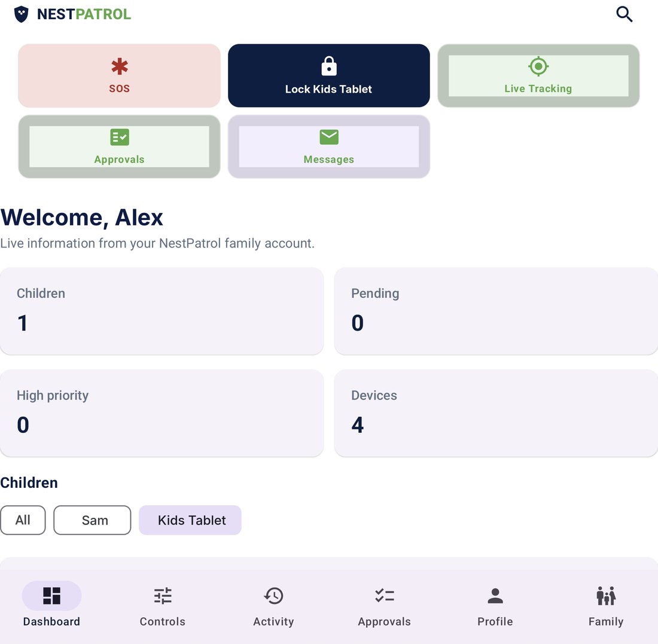Open the Pending count card
The image size is (658, 644).
tap(496, 311)
